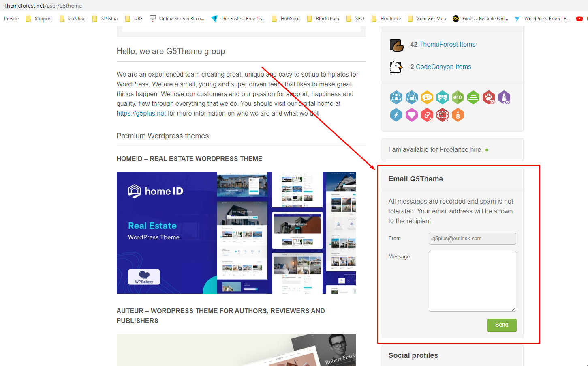Click the blue document-in-dome badge

(412, 97)
